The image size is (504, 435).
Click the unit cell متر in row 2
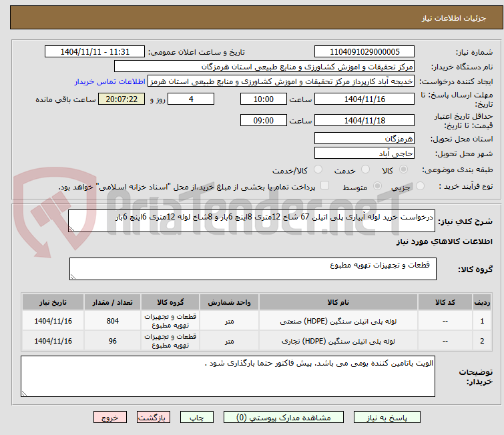[229, 341]
